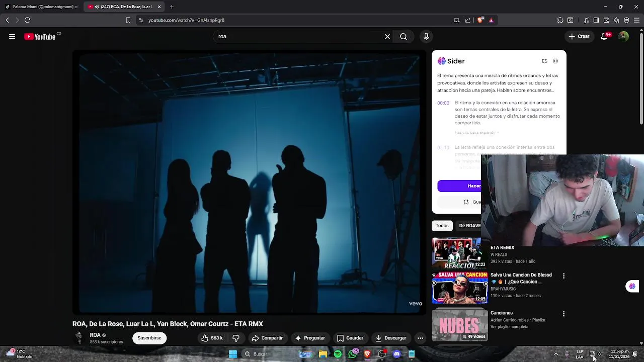Image resolution: width=644 pixels, height=362 pixels.
Task: Reload the page in the browser
Action: [27, 20]
